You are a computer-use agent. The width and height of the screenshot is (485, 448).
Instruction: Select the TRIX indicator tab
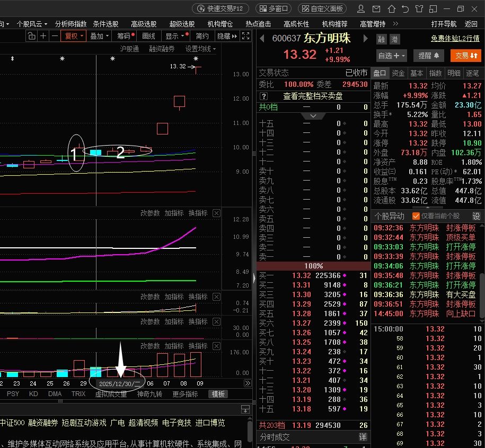[78, 394]
